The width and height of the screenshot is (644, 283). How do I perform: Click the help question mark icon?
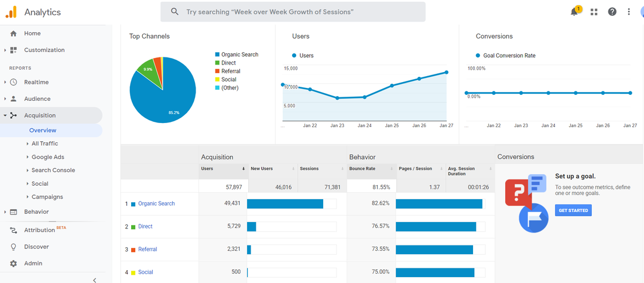(612, 12)
